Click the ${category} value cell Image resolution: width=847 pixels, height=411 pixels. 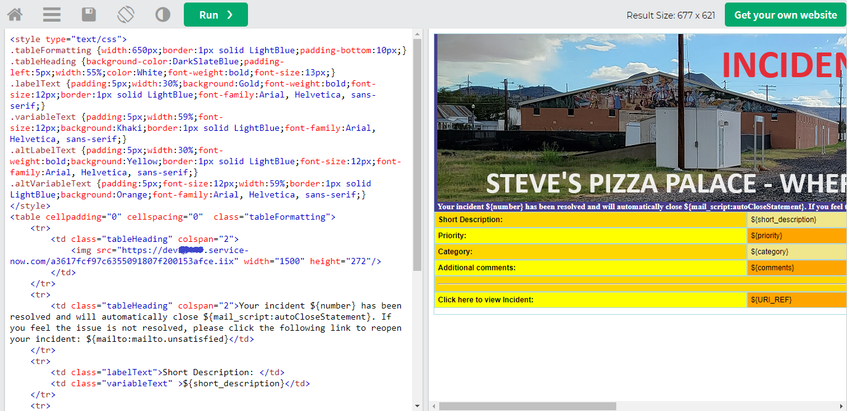coord(797,252)
